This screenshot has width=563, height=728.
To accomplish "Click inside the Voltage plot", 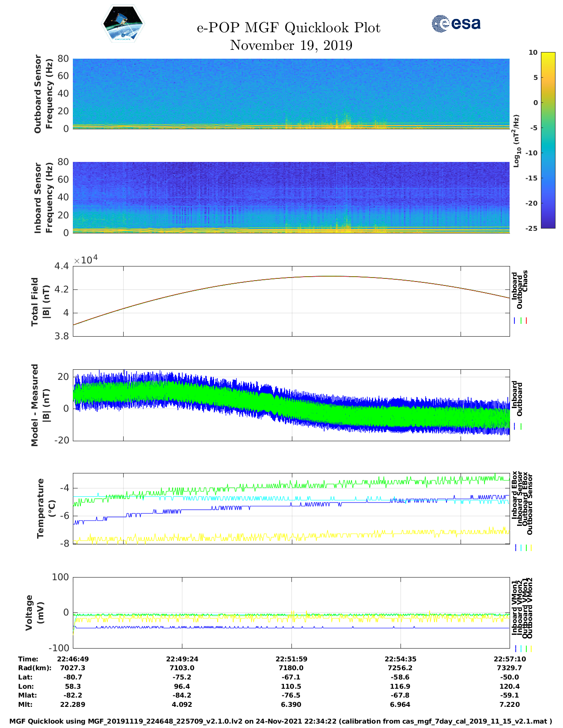I will [x=291, y=612].
